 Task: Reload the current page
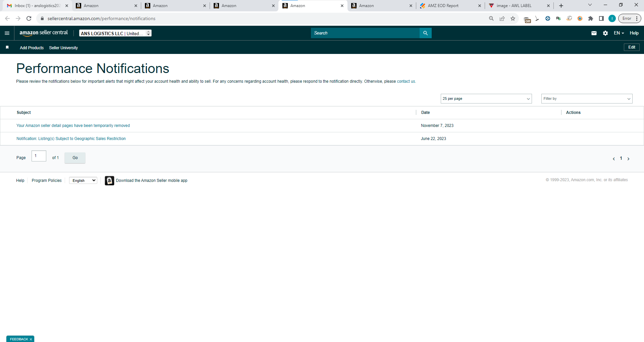29,18
